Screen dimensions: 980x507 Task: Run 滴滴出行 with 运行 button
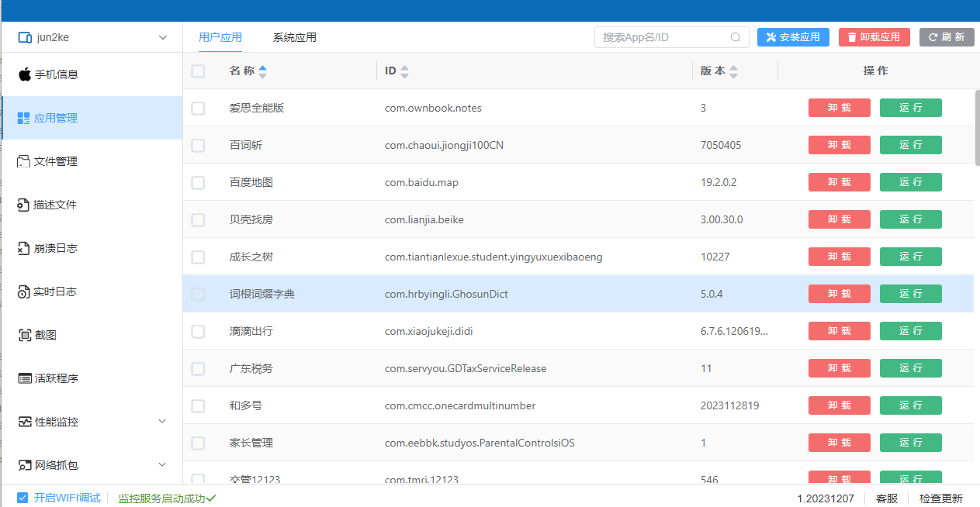click(911, 331)
